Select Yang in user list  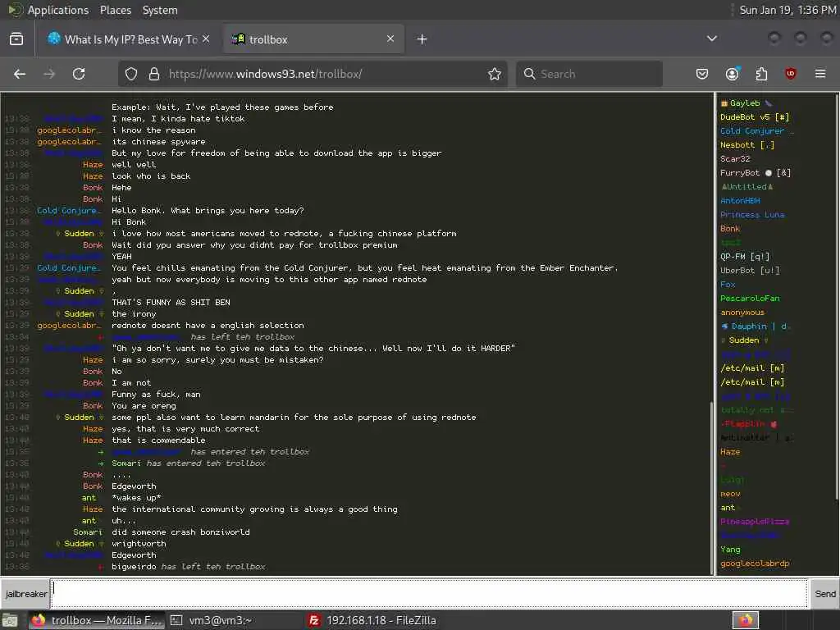729,549
